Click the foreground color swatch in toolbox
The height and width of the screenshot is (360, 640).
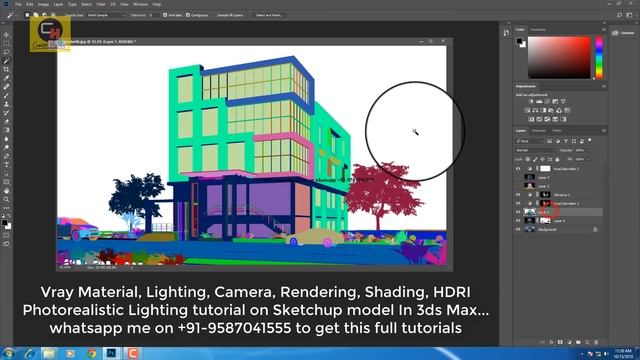4,222
